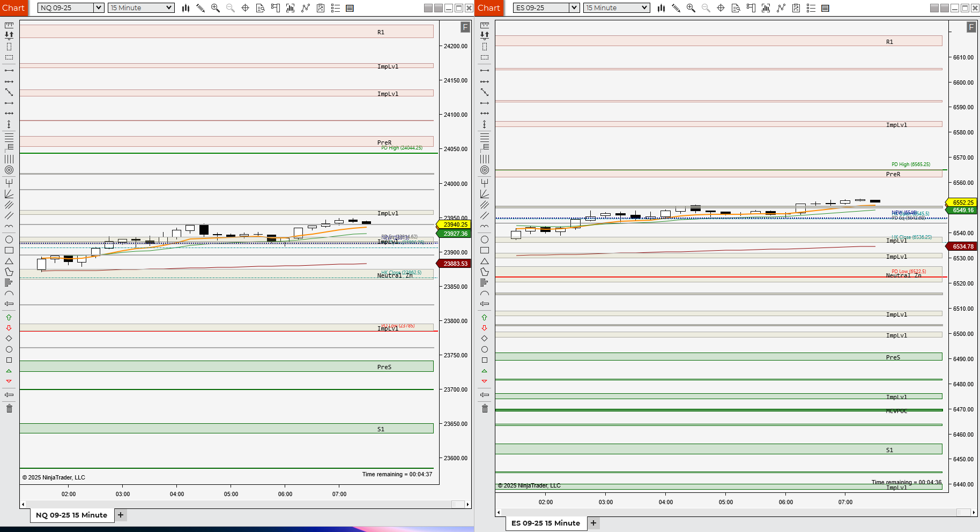Click yellow 6552.25 price marker on ES axis
The height and width of the screenshot is (532, 980).
(962, 203)
